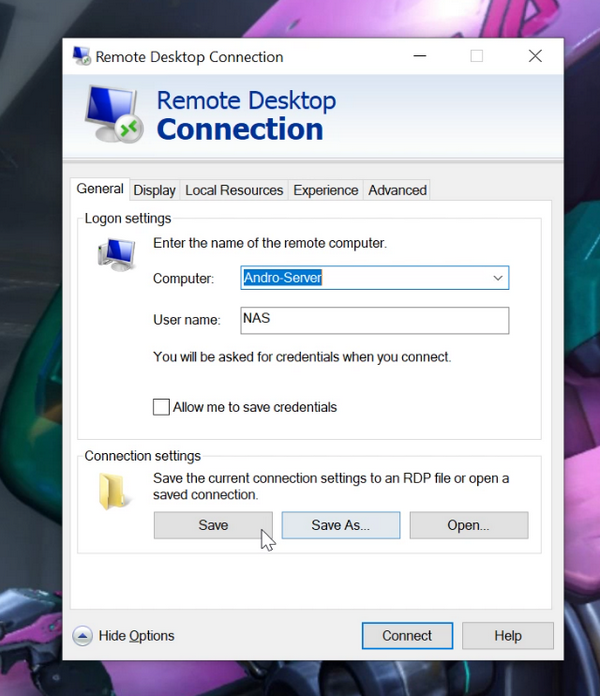The image size is (600, 696).
Task: Click the Save As... button
Action: click(340, 525)
